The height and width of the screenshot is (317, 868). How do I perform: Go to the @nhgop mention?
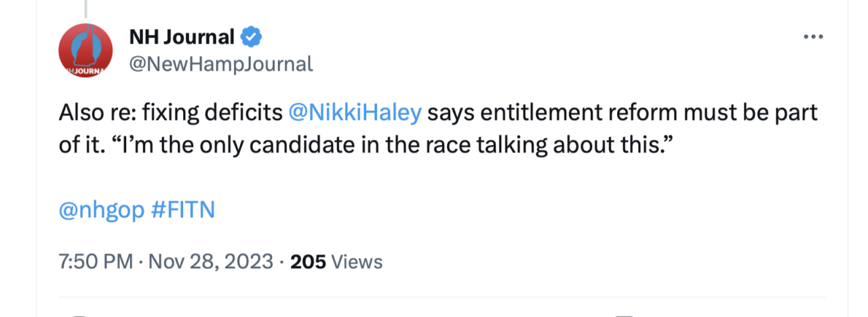pos(102,211)
